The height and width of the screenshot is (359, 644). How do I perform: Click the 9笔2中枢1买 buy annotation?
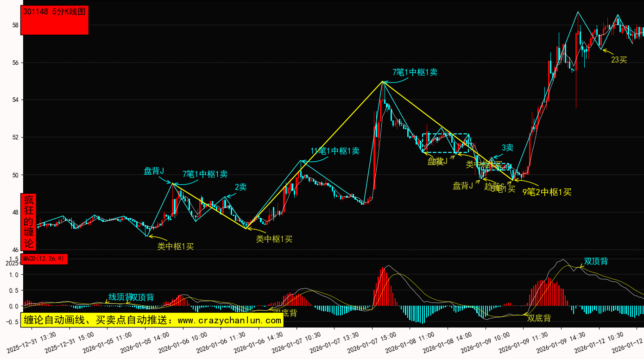click(x=547, y=192)
